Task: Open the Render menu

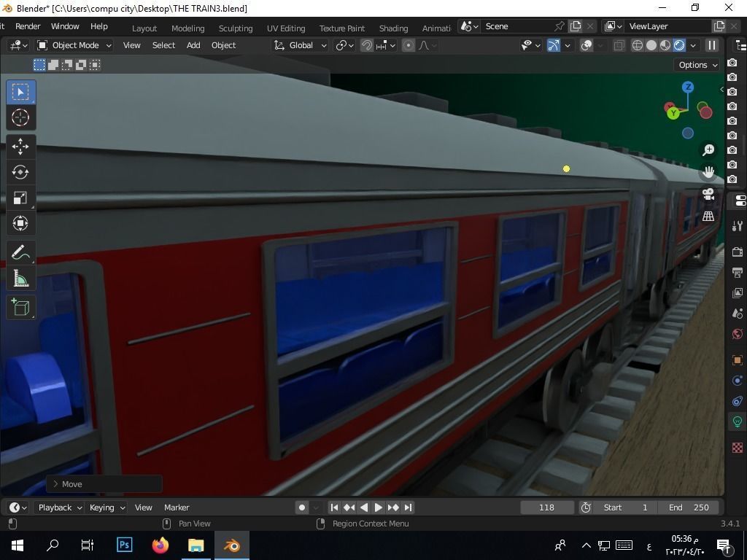Action: click(28, 26)
